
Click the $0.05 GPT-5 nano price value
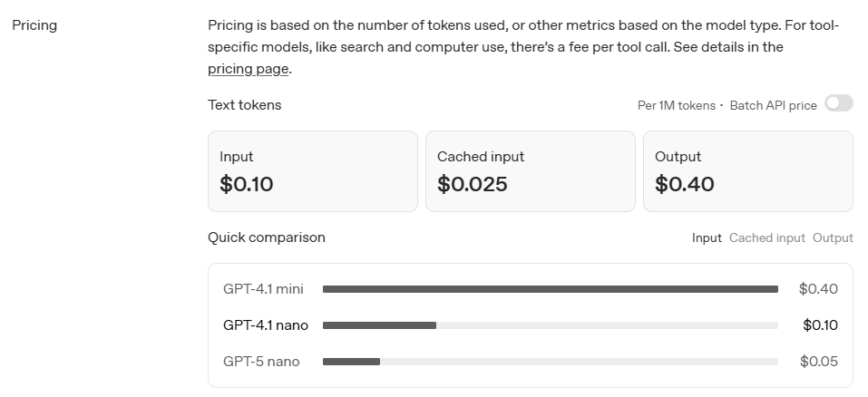pyautogui.click(x=818, y=362)
